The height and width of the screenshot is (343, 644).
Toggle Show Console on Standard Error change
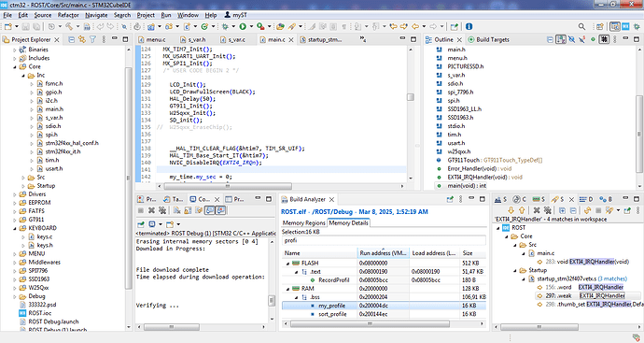(x=220, y=210)
